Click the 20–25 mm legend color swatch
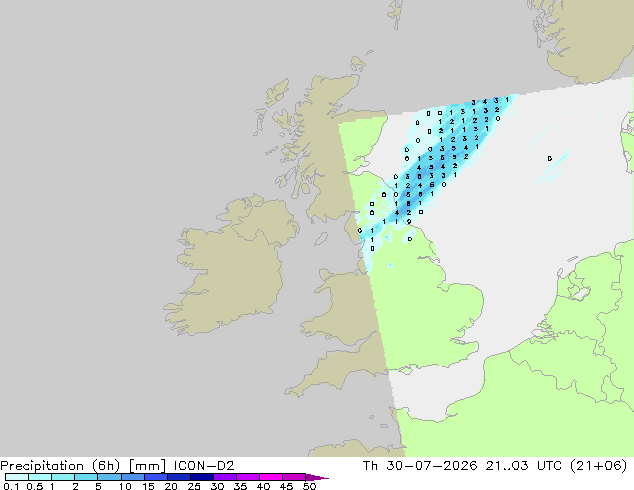The image size is (634, 490). coord(178,477)
